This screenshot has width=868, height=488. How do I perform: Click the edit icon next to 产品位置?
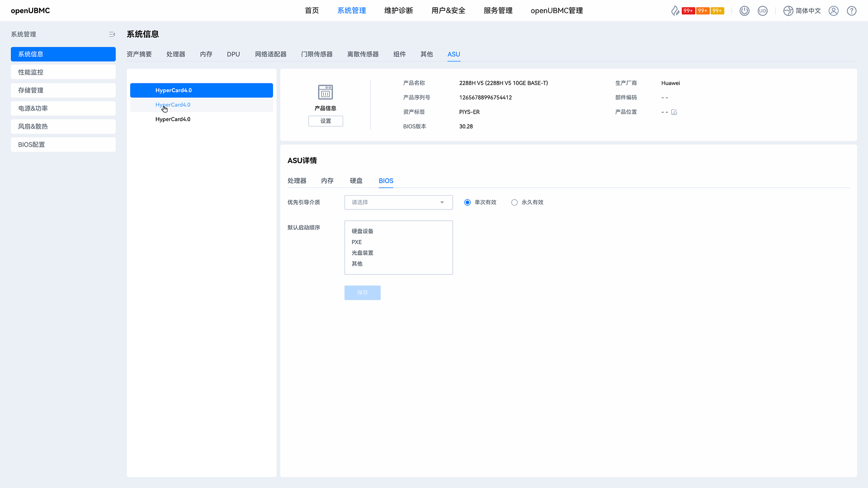coord(674,112)
